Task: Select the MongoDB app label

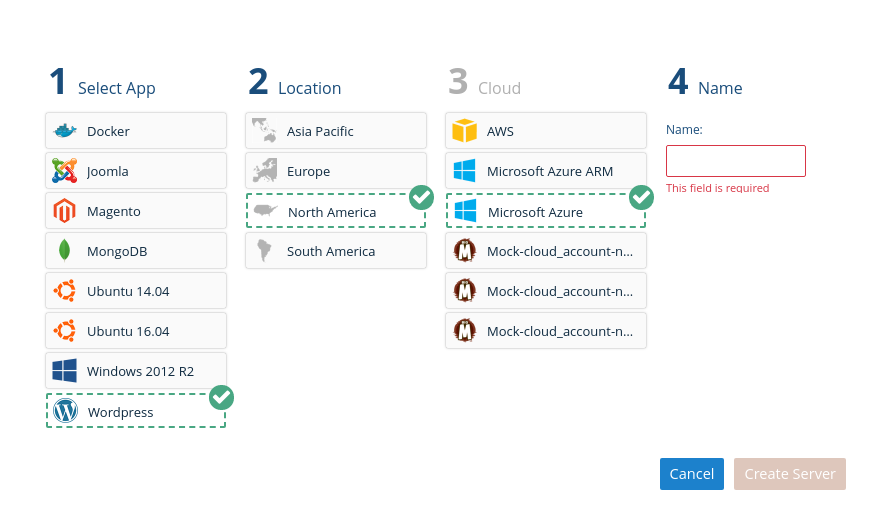Action: pos(117,251)
